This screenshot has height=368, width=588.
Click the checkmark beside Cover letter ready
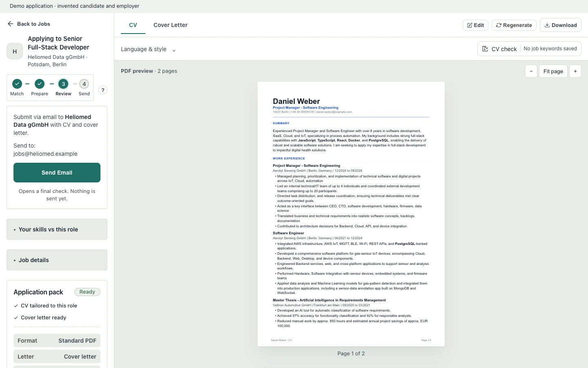[16, 318]
